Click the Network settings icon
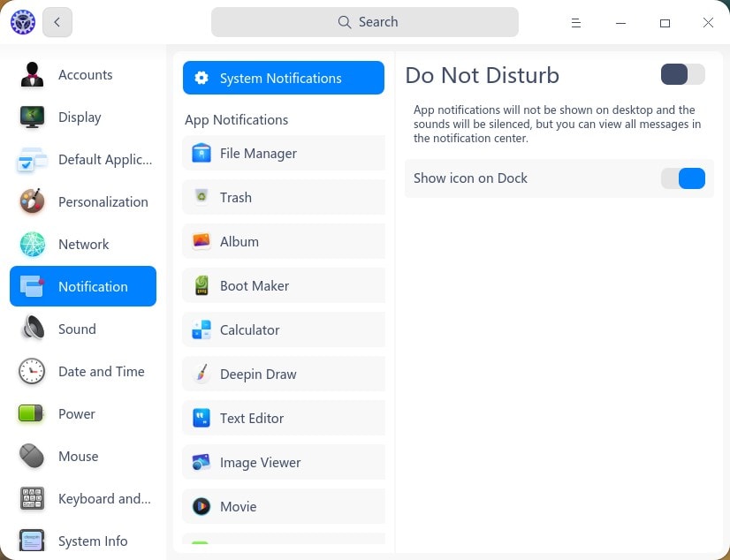730x560 pixels. click(32, 244)
